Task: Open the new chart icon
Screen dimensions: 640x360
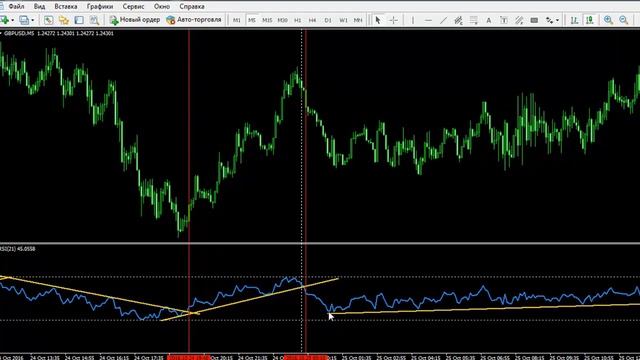Action: 4,20
